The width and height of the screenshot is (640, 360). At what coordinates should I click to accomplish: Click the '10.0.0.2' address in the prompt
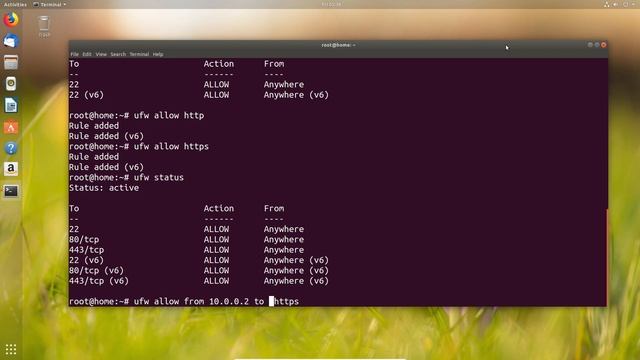click(x=229, y=302)
